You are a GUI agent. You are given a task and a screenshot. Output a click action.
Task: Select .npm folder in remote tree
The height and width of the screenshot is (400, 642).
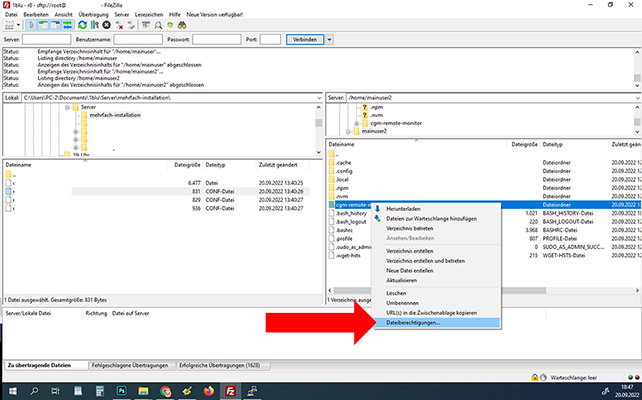(x=377, y=107)
